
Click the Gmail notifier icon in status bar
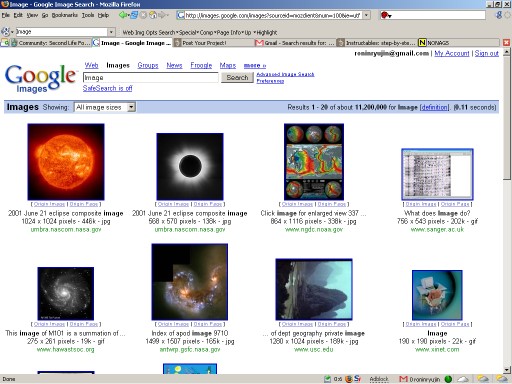click(403, 379)
